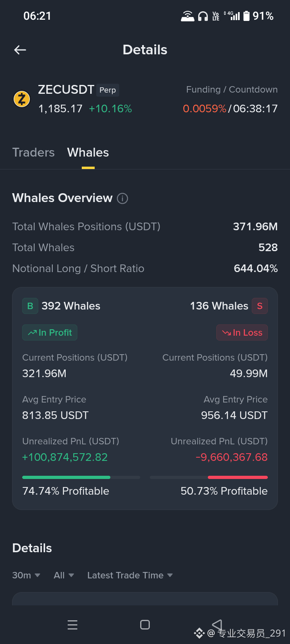Tap the In Profit tag

[50, 332]
